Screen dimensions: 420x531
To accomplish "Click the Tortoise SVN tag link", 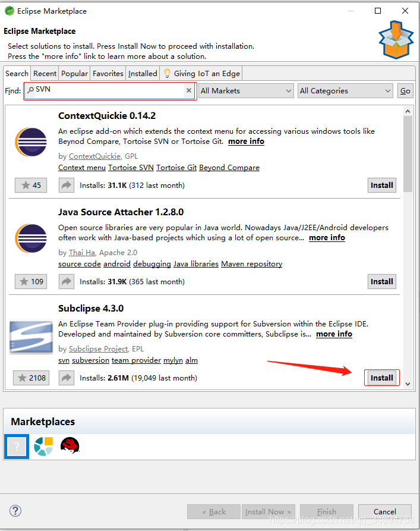I will (131, 168).
